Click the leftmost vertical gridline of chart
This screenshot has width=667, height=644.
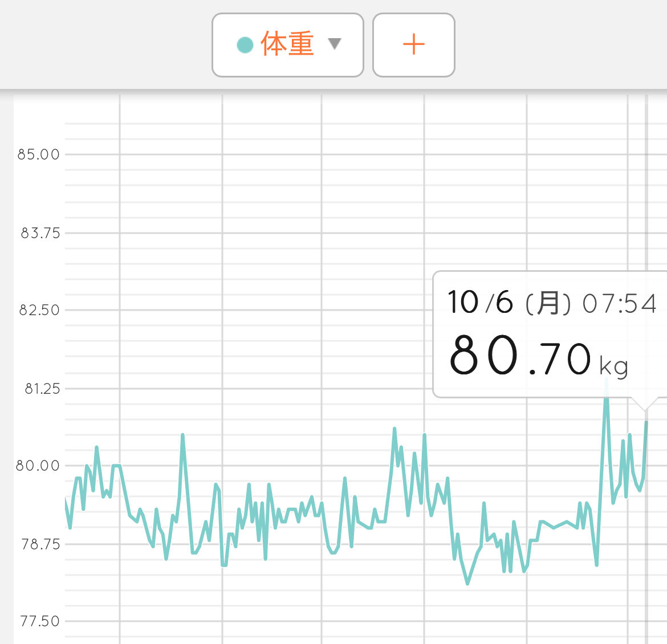[120, 285]
